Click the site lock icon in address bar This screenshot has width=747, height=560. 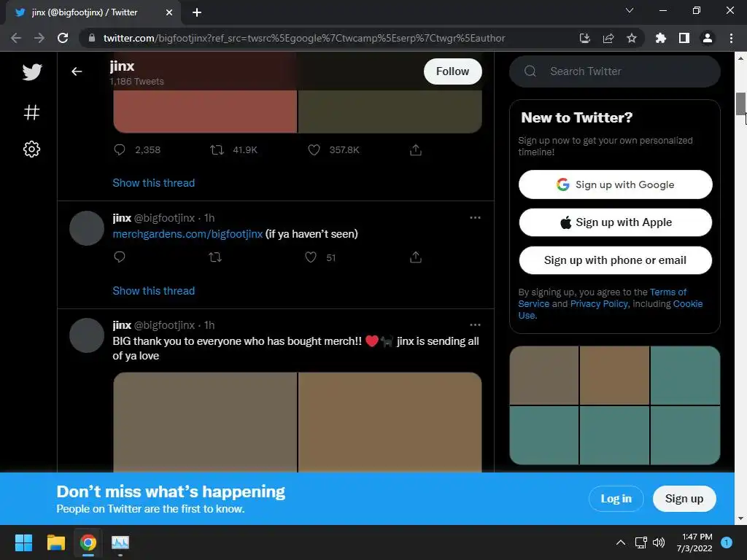(x=92, y=38)
